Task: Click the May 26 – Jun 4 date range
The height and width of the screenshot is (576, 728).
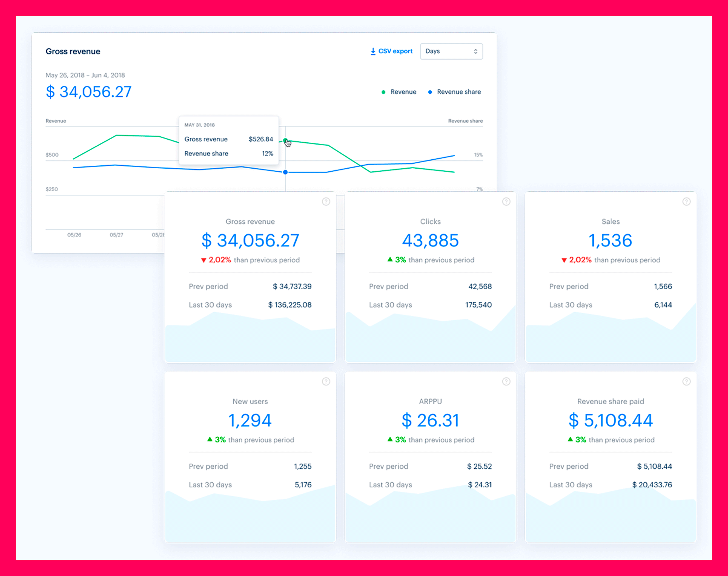Action: click(85, 75)
